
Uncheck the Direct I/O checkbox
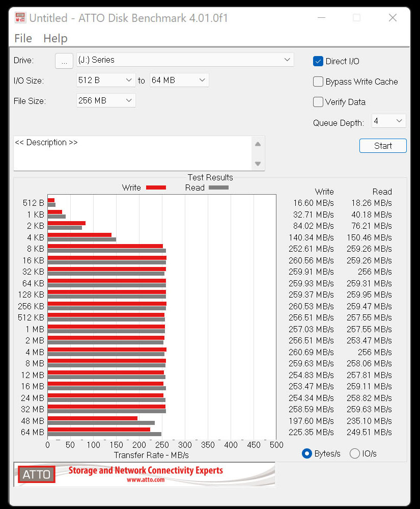coord(318,61)
